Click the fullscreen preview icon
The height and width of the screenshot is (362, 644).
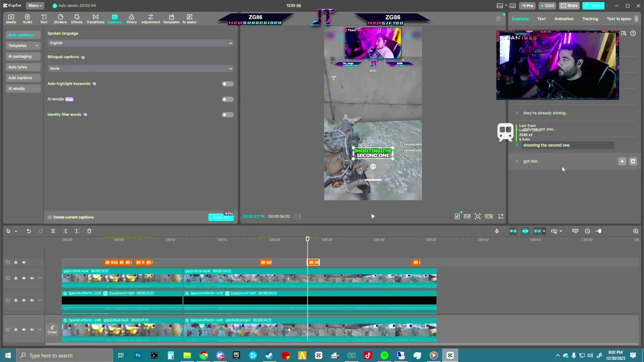coord(501,216)
